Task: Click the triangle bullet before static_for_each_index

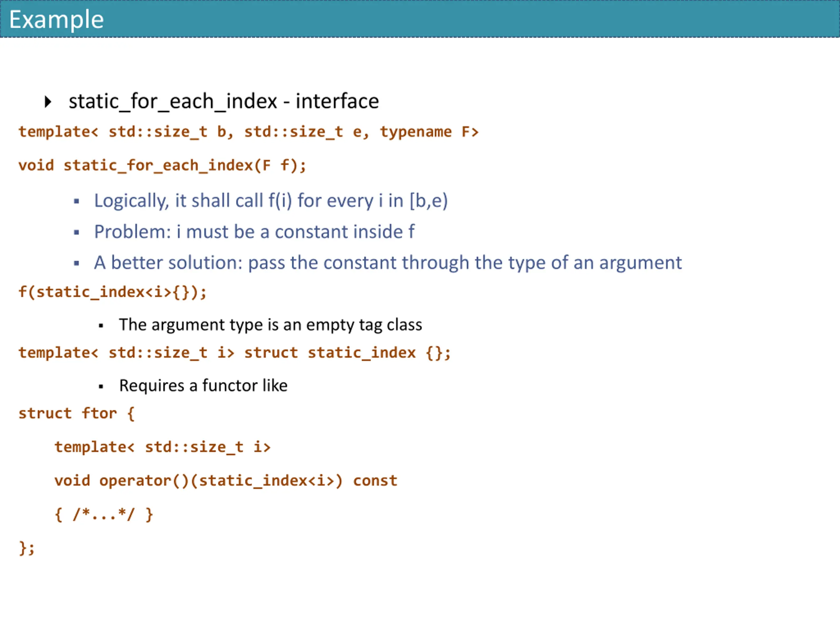Action: 48,102
